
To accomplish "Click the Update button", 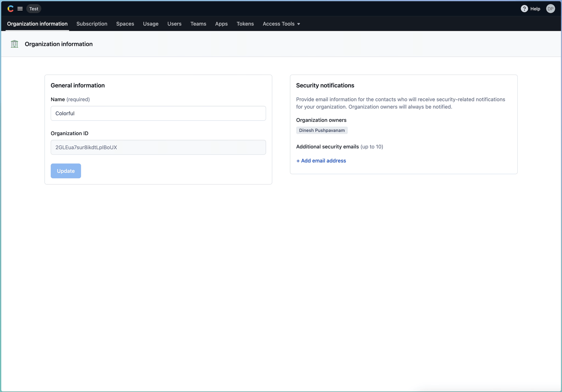I will point(66,171).
